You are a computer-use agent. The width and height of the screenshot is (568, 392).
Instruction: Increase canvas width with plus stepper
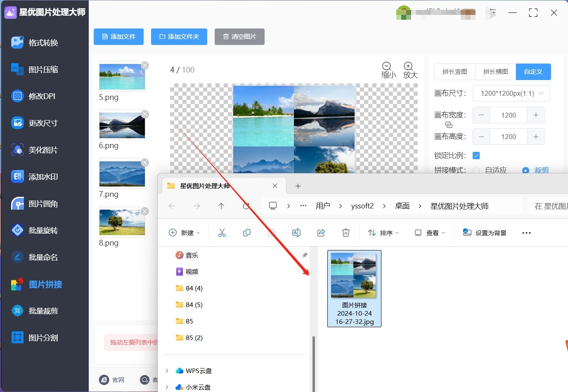click(536, 115)
